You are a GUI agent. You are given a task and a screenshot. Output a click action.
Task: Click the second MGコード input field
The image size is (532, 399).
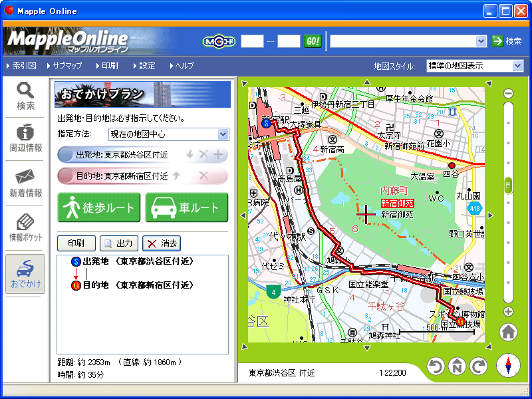click(x=289, y=41)
